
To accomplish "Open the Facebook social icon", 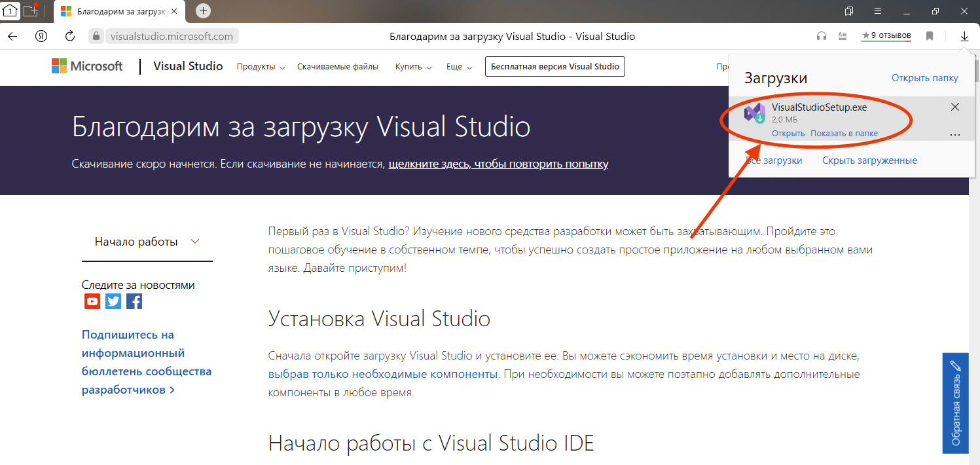I will pos(134,301).
